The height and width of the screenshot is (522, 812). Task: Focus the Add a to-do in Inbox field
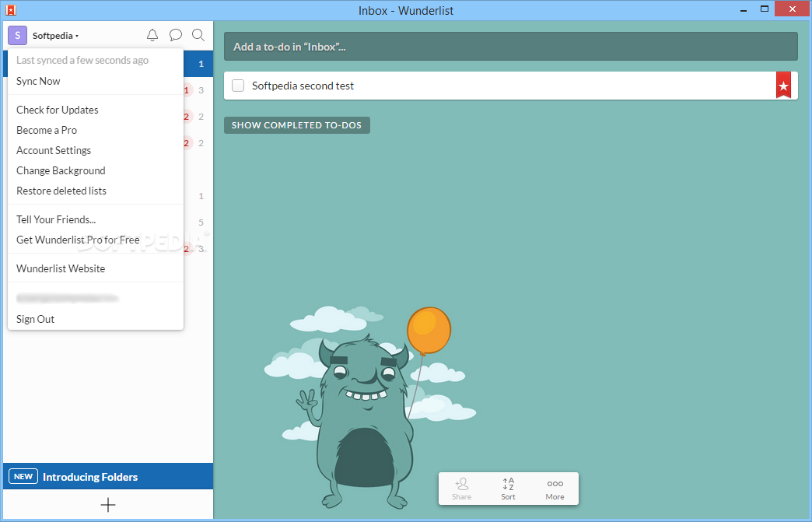[x=510, y=47]
